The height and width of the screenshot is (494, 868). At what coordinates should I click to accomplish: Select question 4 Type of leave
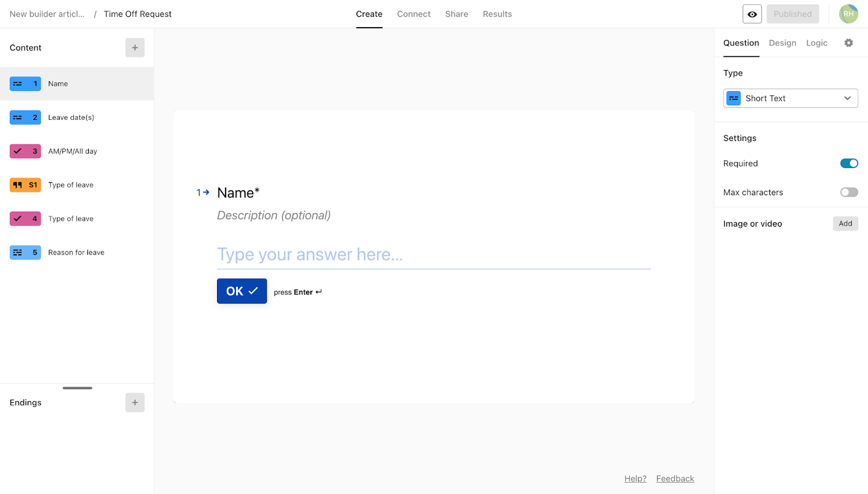[x=76, y=219]
